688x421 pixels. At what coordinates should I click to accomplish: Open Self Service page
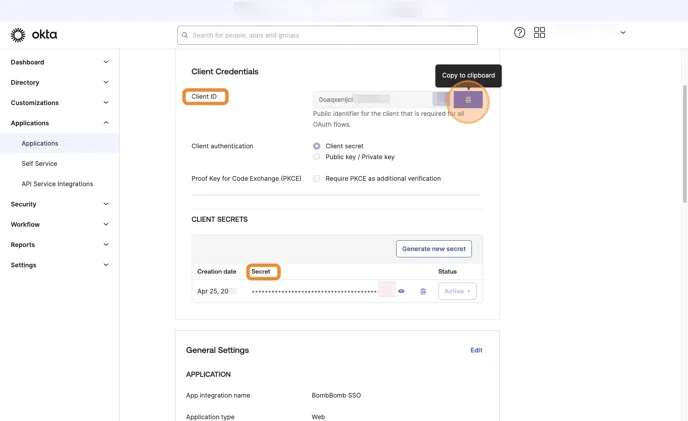click(39, 163)
